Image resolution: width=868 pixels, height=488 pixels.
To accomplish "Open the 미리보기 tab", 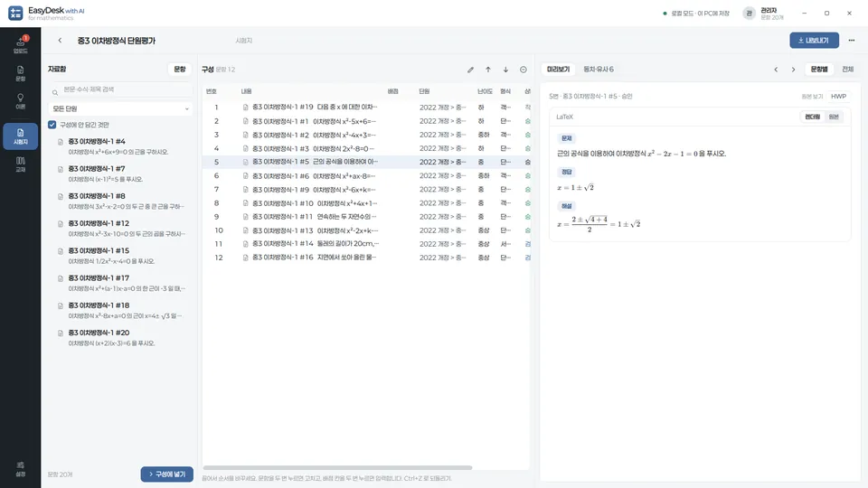I will pos(558,70).
